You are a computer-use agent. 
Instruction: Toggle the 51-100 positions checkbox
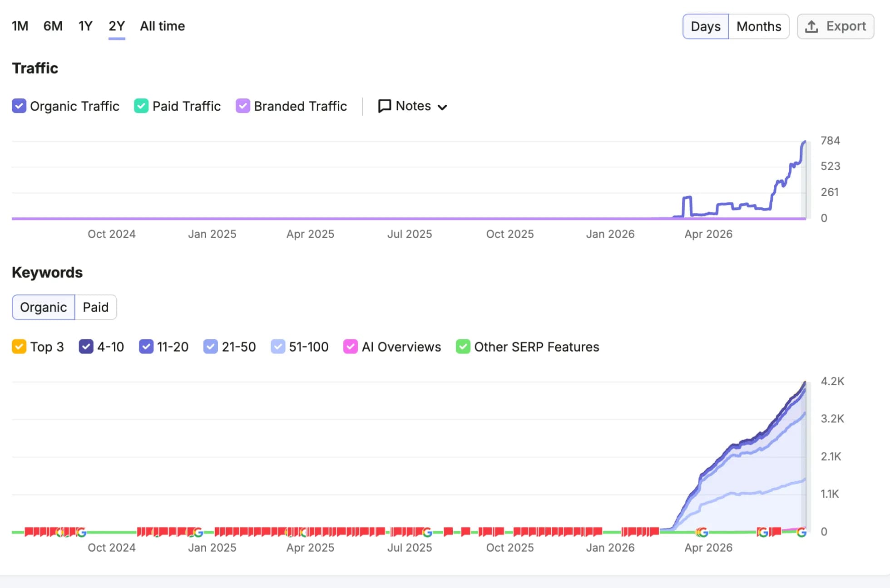point(278,347)
